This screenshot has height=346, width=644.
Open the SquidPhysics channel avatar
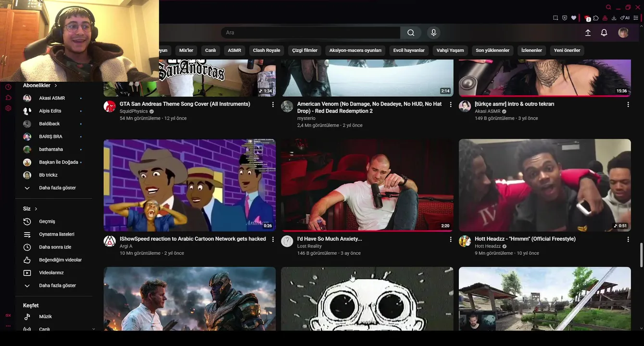[110, 106]
